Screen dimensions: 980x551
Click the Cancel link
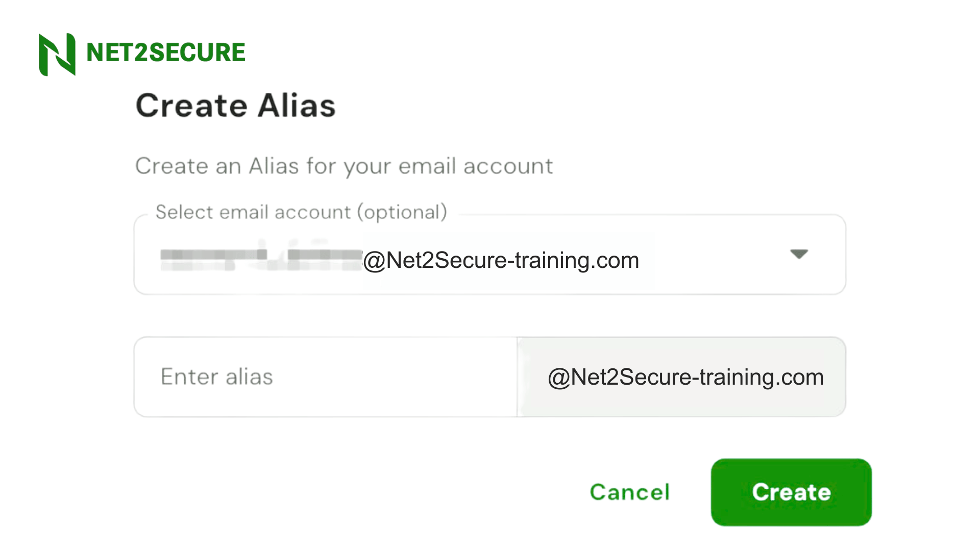pos(629,492)
